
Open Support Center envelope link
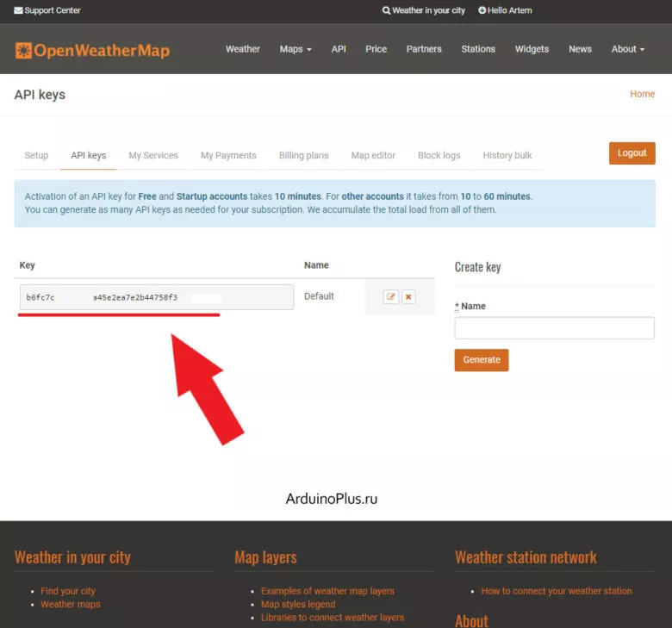pos(47,10)
